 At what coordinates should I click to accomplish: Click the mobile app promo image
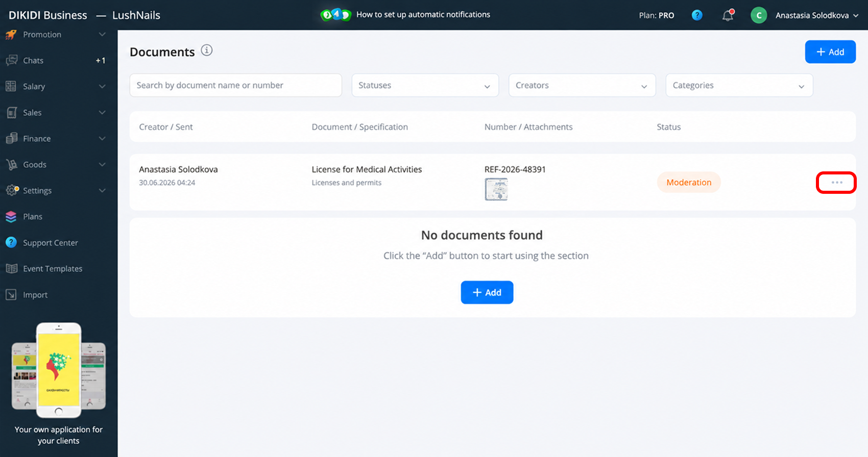(x=59, y=370)
